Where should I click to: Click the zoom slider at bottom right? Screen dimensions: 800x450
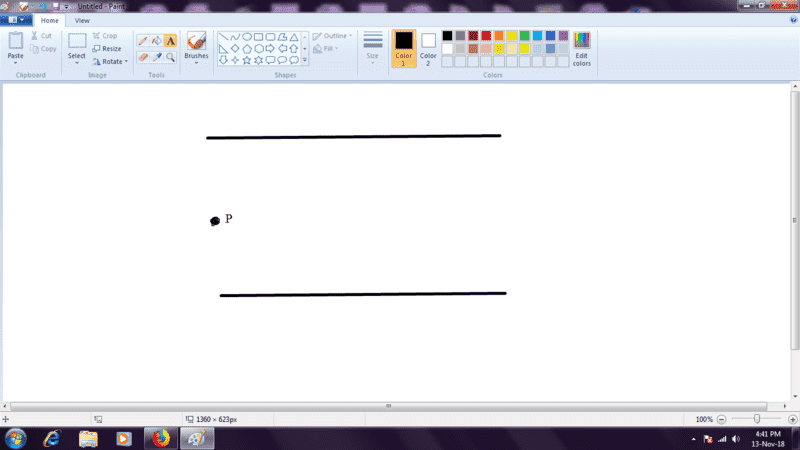(757, 419)
